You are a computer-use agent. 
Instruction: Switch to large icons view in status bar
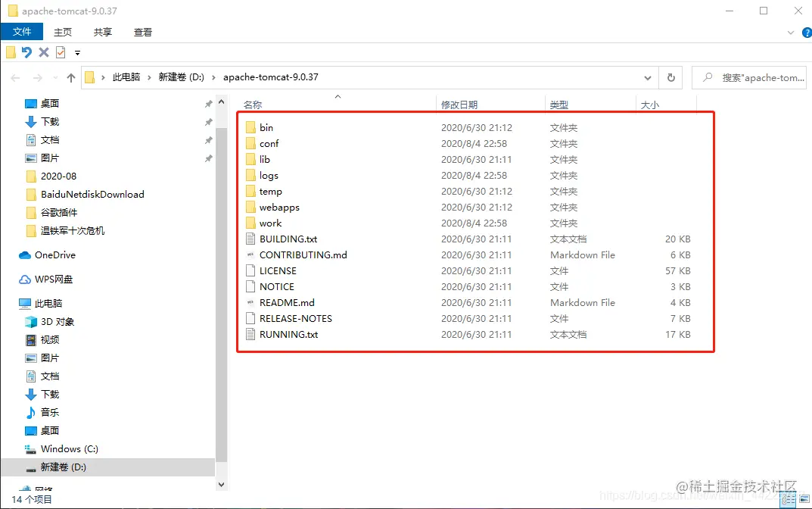(x=804, y=500)
